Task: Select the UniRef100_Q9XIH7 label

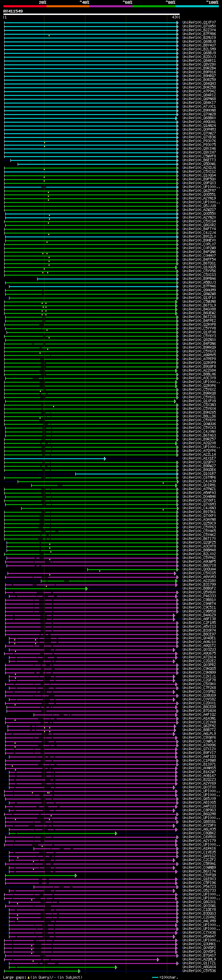Action: (x=199, y=152)
